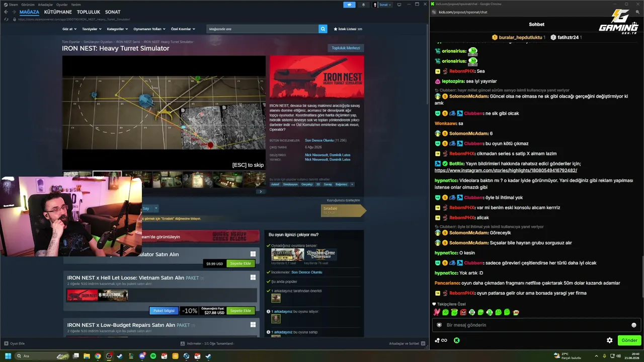The width and height of the screenshot is (644, 362).
Task: Open File Explorer from the taskbar
Action: tap(87, 356)
